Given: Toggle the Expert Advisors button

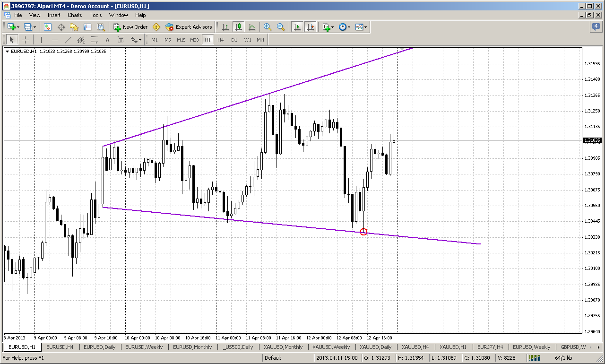Looking at the screenshot, I should coord(189,27).
